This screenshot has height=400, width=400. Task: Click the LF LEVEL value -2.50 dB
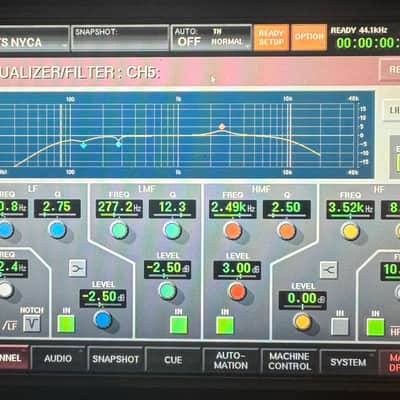pos(103,298)
